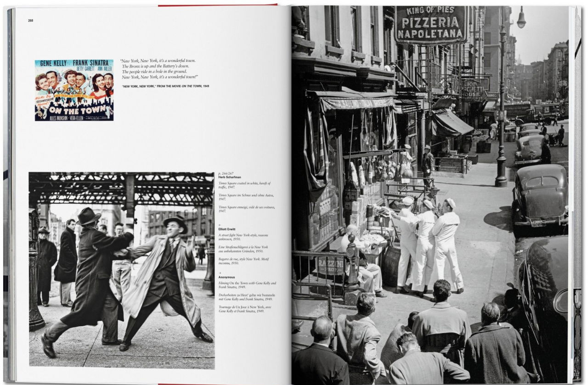
Task: Click the elevated railway structure in the photo
Action: point(121,189)
